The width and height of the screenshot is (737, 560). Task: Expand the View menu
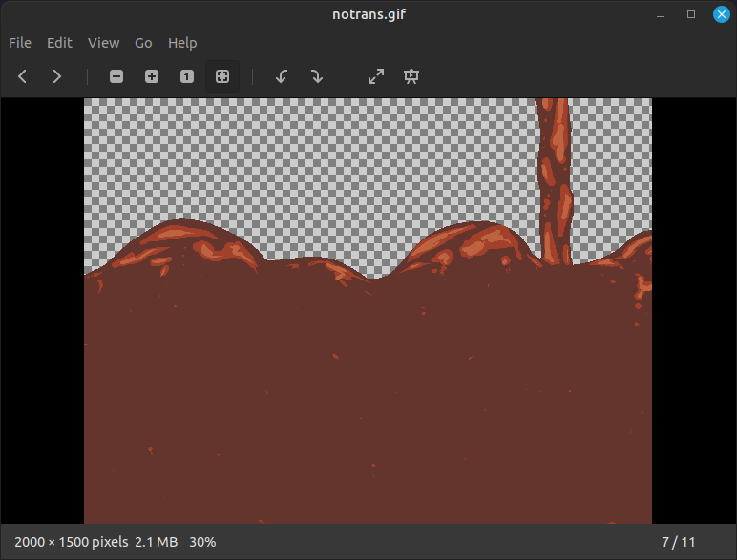tap(104, 43)
